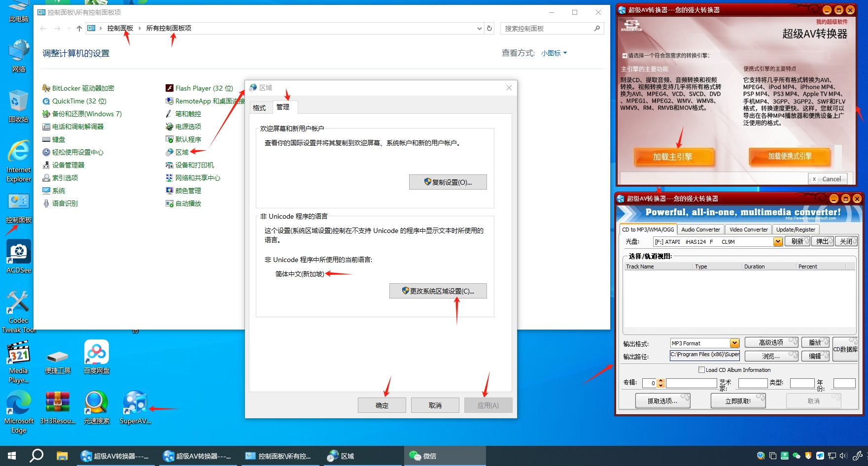Open 语音识别 settings
The image size is (868, 466).
tap(60, 203)
